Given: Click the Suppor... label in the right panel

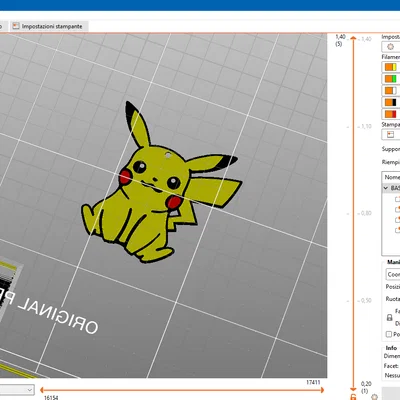Looking at the screenshot, I should pos(391,149).
